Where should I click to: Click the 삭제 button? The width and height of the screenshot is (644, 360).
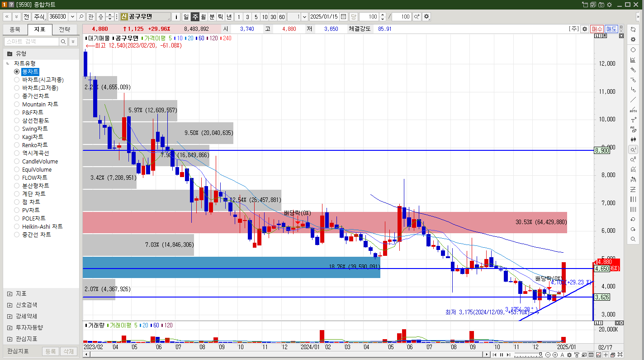tap(68, 351)
